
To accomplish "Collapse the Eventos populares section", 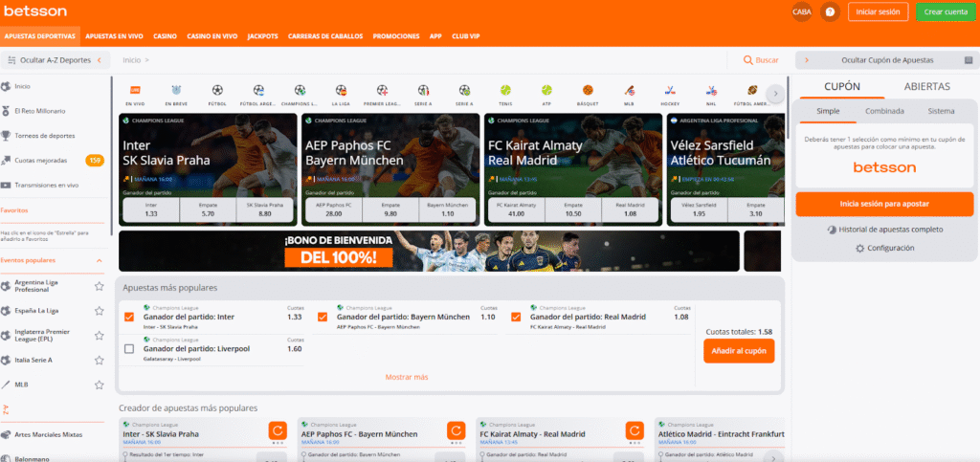I will click(100, 260).
